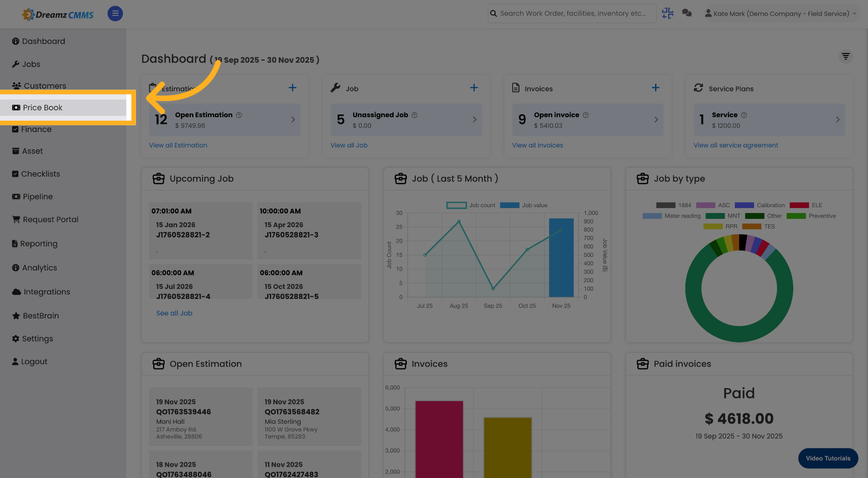
Task: Go to Integrations in sidebar
Action: pos(41,292)
